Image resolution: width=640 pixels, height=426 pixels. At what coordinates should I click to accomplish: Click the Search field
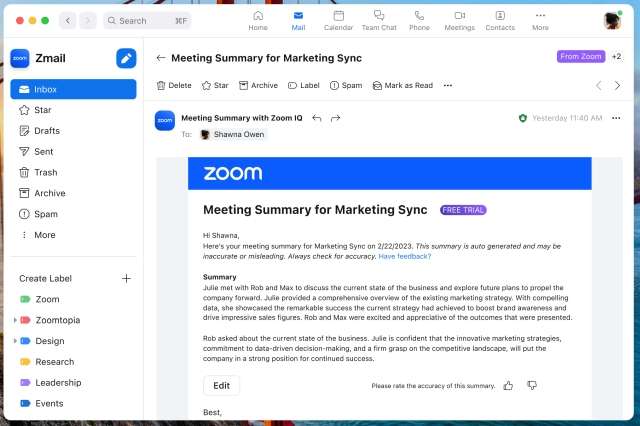pos(147,20)
